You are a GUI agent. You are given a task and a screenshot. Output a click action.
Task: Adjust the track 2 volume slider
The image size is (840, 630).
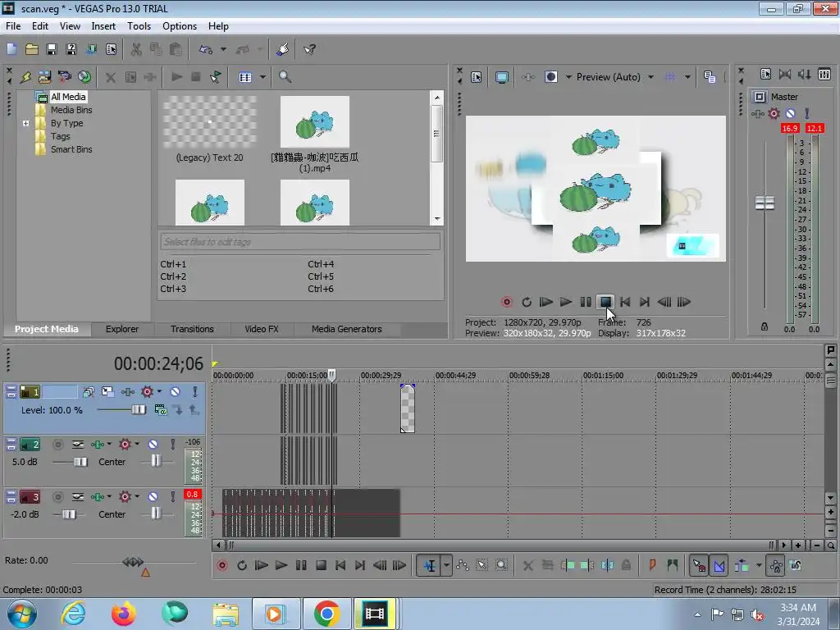(80, 462)
